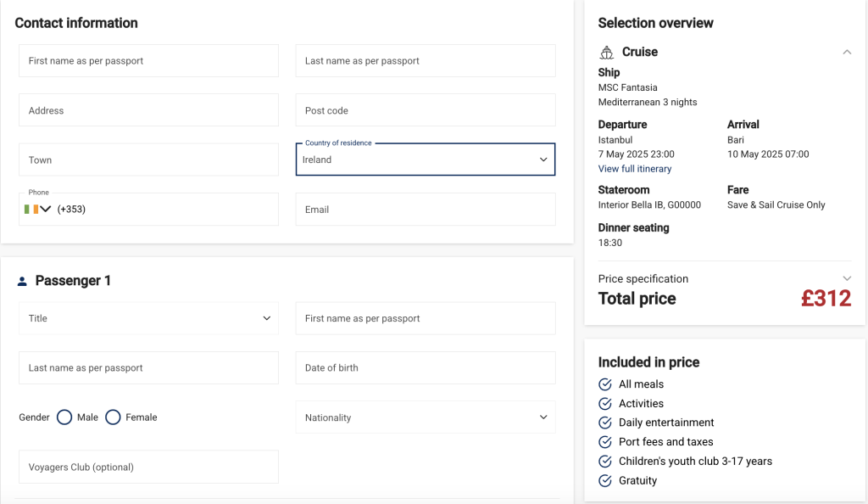Click the Price specification label
Screen dimensions: 868x504
click(x=643, y=278)
